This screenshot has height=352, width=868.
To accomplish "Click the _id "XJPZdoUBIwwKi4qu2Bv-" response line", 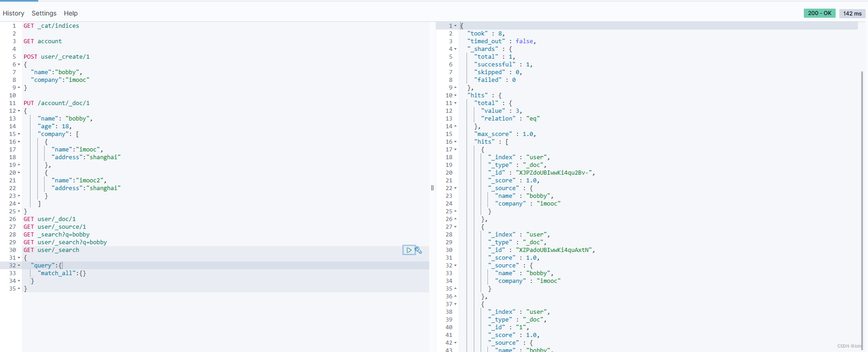I will (x=542, y=173).
